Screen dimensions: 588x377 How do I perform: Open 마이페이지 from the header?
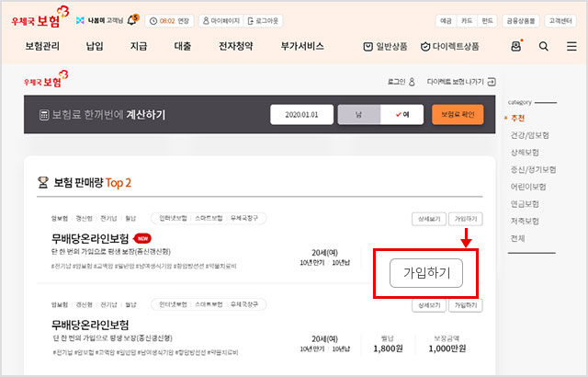click(220, 21)
